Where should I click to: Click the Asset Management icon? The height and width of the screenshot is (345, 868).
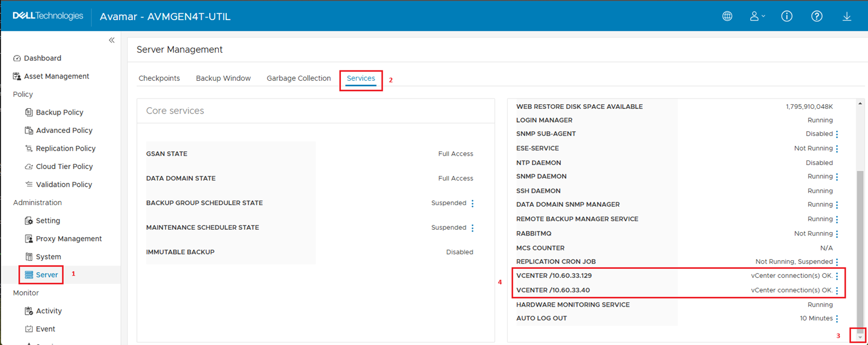coord(17,76)
